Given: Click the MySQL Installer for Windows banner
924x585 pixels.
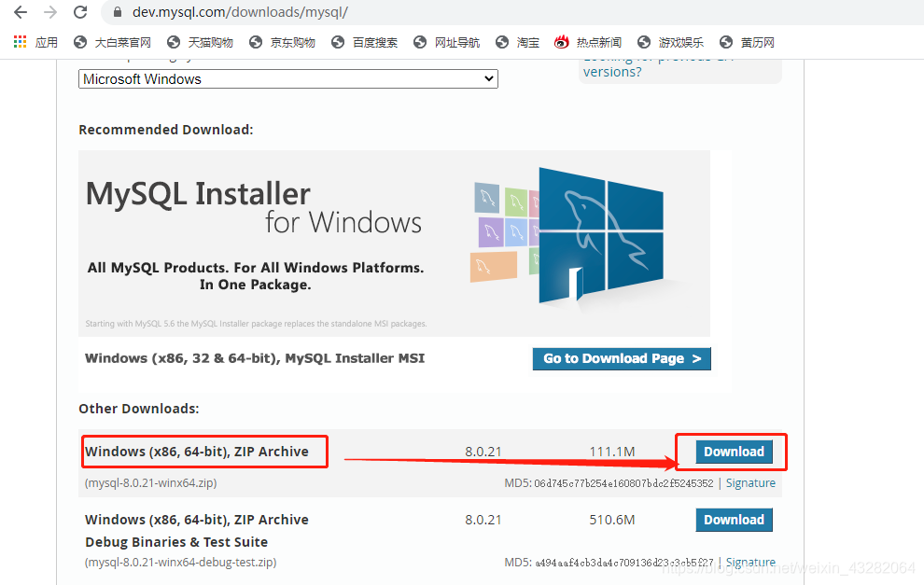Looking at the screenshot, I should 394,244.
